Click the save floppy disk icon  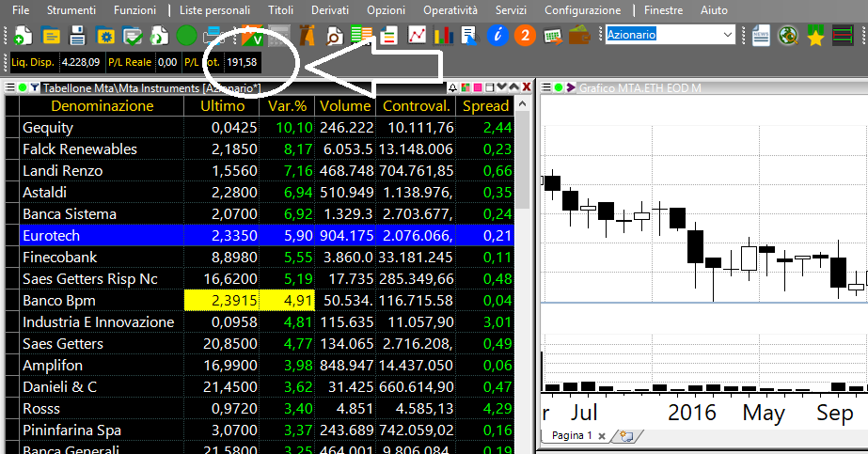coord(77,36)
